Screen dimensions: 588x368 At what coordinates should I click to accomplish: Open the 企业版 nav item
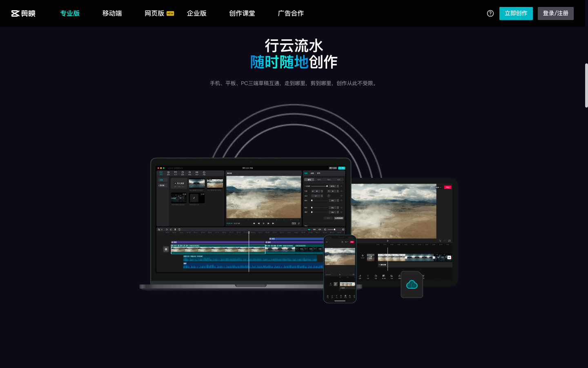[196, 13]
